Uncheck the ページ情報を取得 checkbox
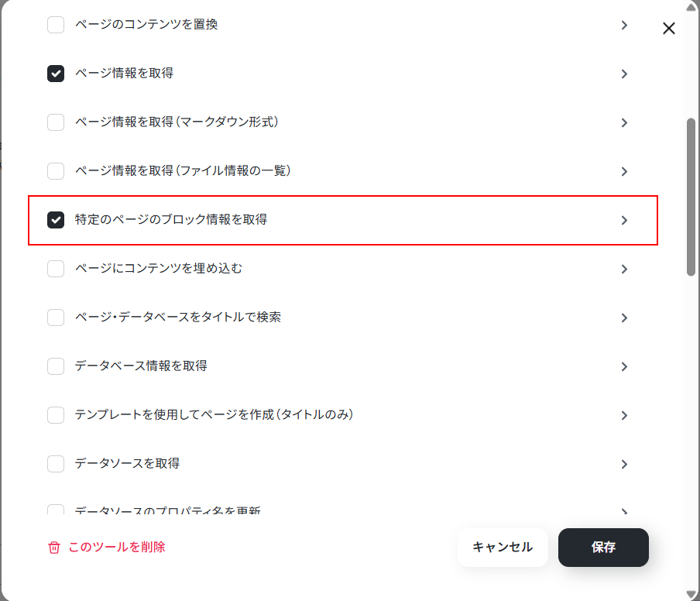The height and width of the screenshot is (601, 700). pyautogui.click(x=56, y=74)
